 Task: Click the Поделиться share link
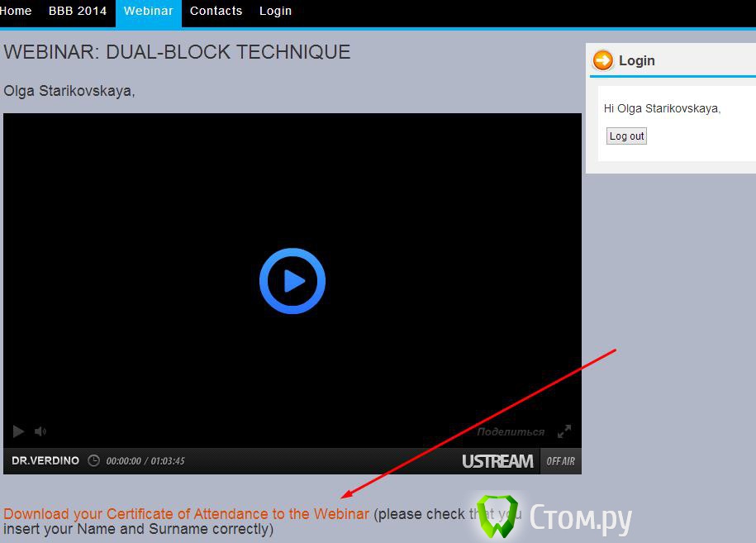point(511,431)
